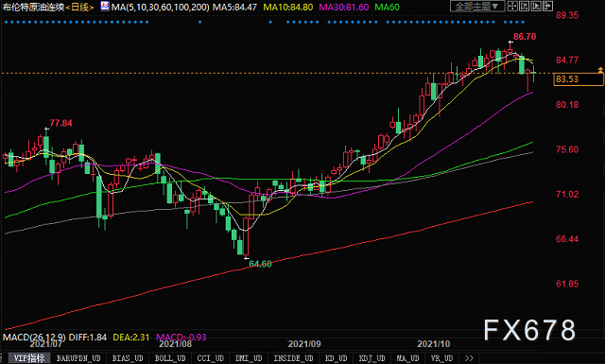Viewport: 605px width, 364px height.
Task: Click the 84.77 price axis label
Action: [567, 61]
